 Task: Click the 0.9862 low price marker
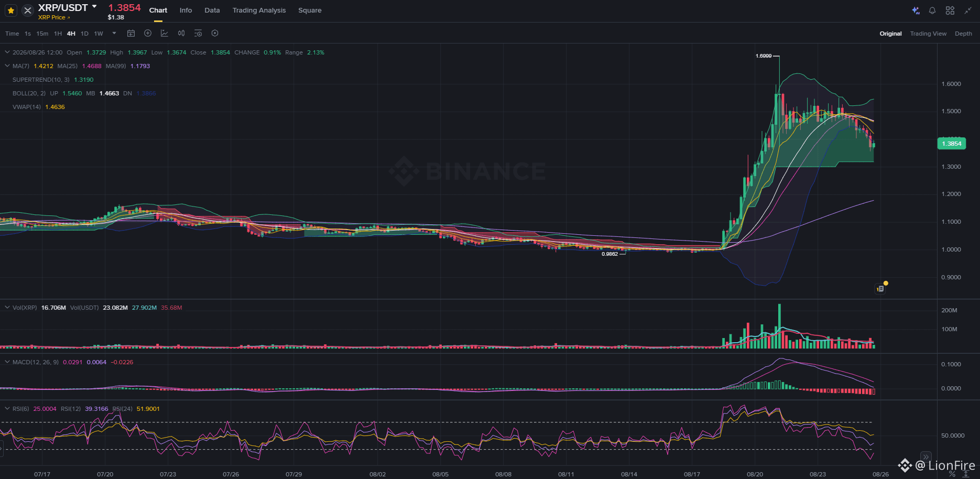[x=609, y=254]
